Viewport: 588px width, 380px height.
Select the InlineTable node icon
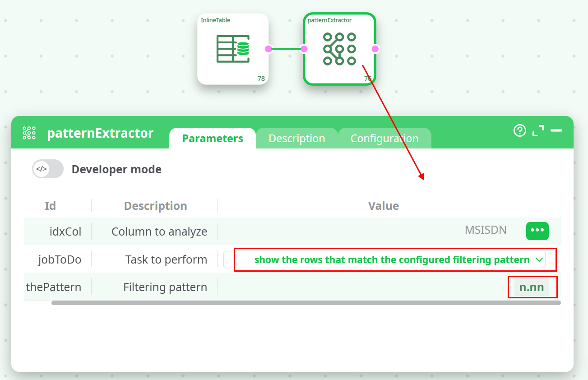232,49
